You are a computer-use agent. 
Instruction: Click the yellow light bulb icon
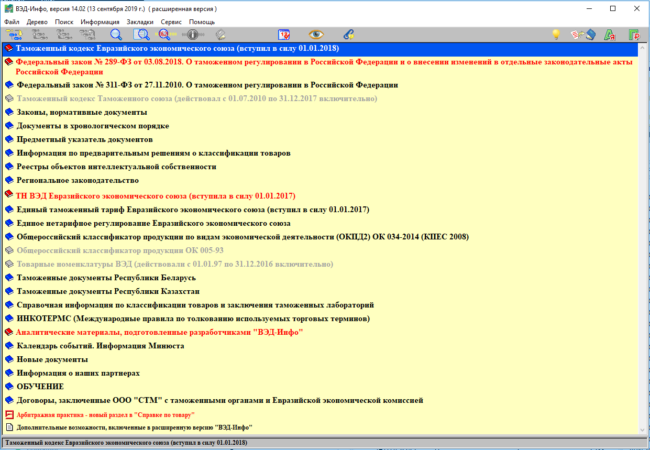pos(557,34)
